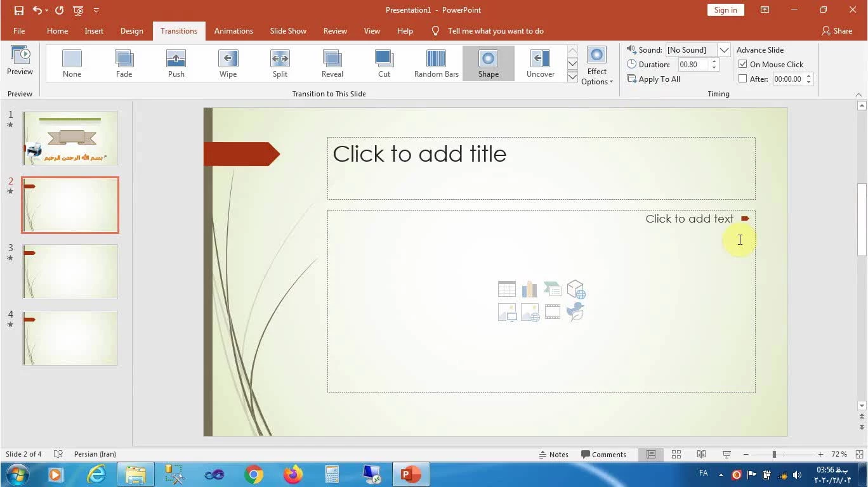Choose the Random Bars transition

pos(436,63)
